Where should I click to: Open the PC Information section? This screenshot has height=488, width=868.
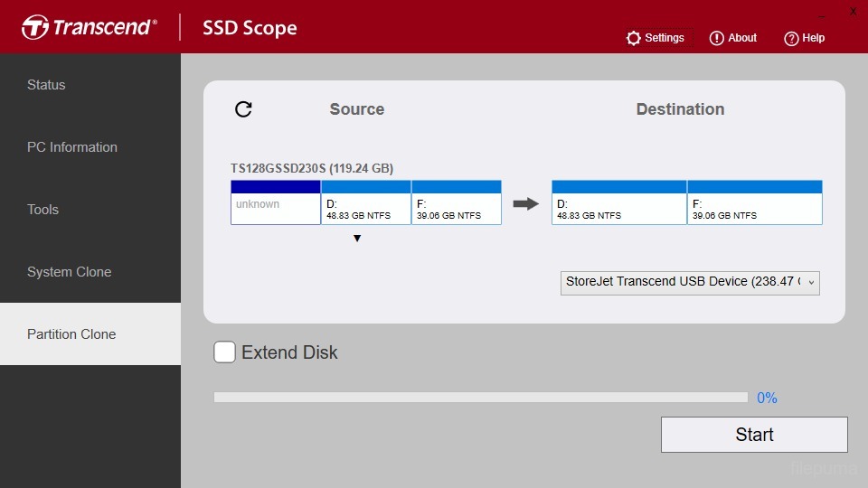click(x=72, y=147)
